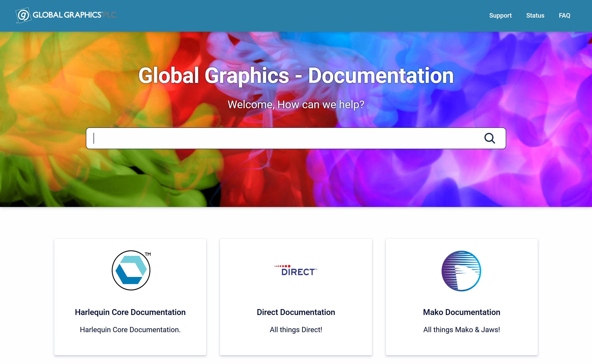Click the TM mark beside Harlequin logo
This screenshot has height=364, width=592.
point(148,254)
